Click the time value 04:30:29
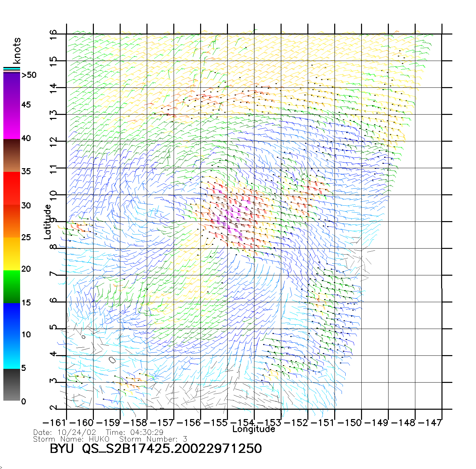 147,432
